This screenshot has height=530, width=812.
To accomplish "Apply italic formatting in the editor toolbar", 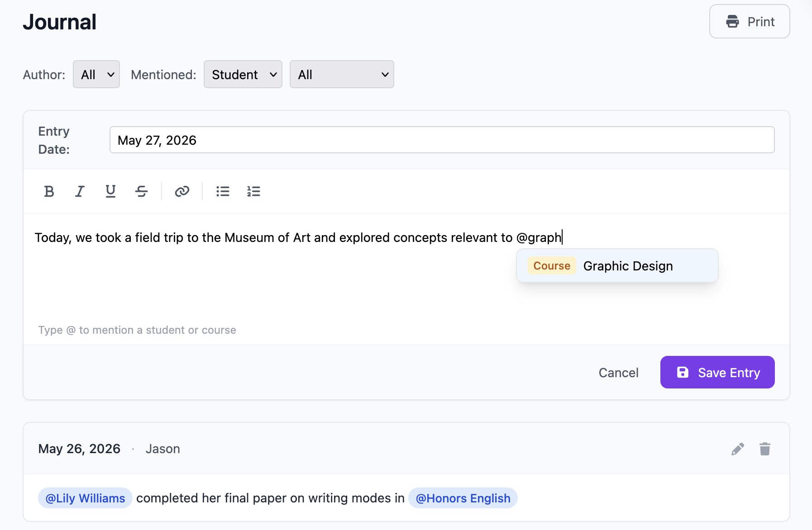I will 80,191.
